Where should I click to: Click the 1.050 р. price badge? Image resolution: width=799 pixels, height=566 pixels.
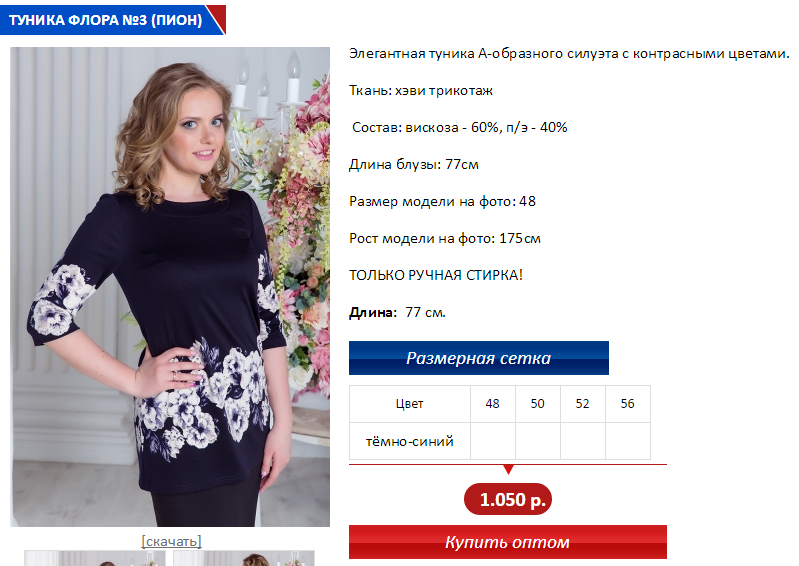[x=508, y=499]
